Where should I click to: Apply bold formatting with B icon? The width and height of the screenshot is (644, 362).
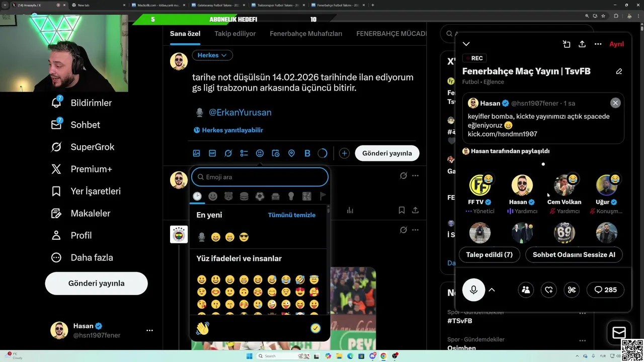point(307,153)
